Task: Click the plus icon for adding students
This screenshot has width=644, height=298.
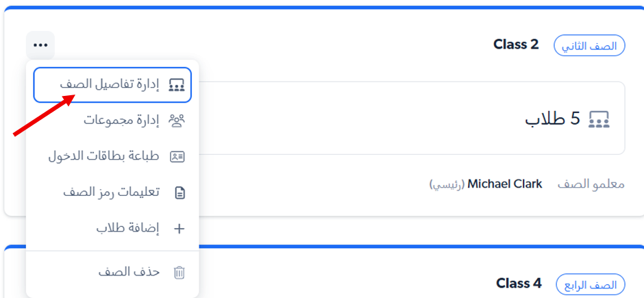Action: tap(179, 228)
